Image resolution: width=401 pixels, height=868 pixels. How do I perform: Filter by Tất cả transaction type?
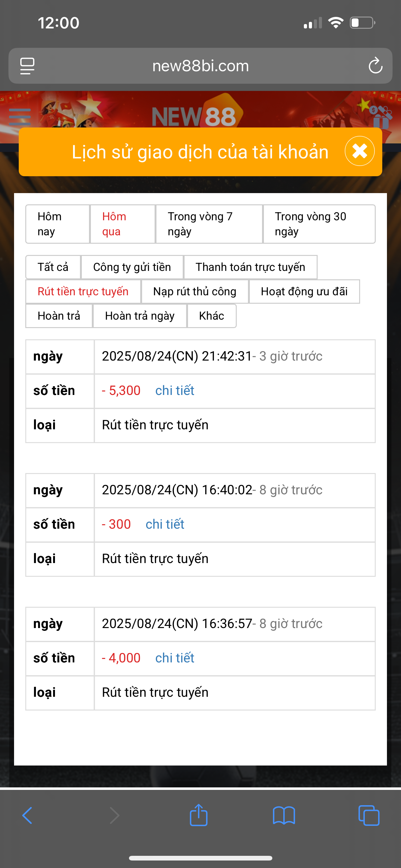(53, 267)
